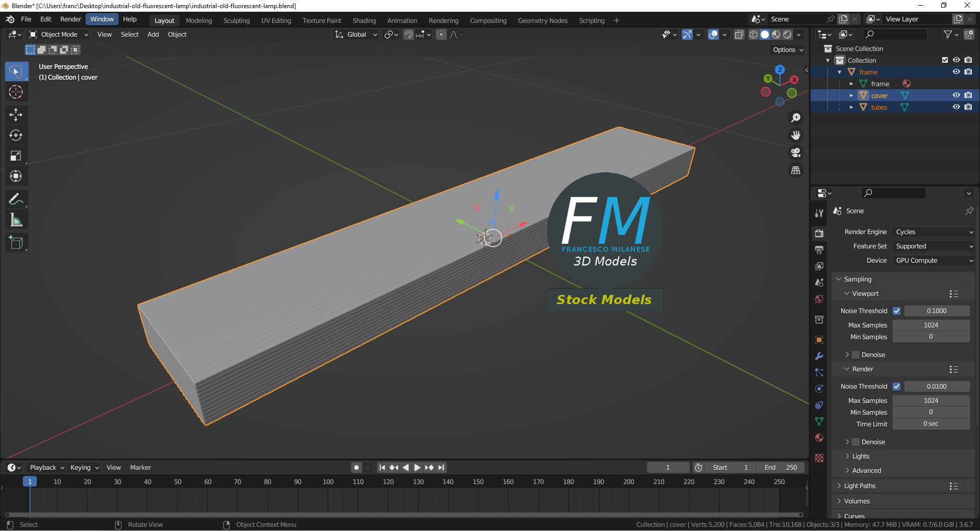This screenshot has height=531, width=980.
Task: Select the Scale tool
Action: pos(16,156)
